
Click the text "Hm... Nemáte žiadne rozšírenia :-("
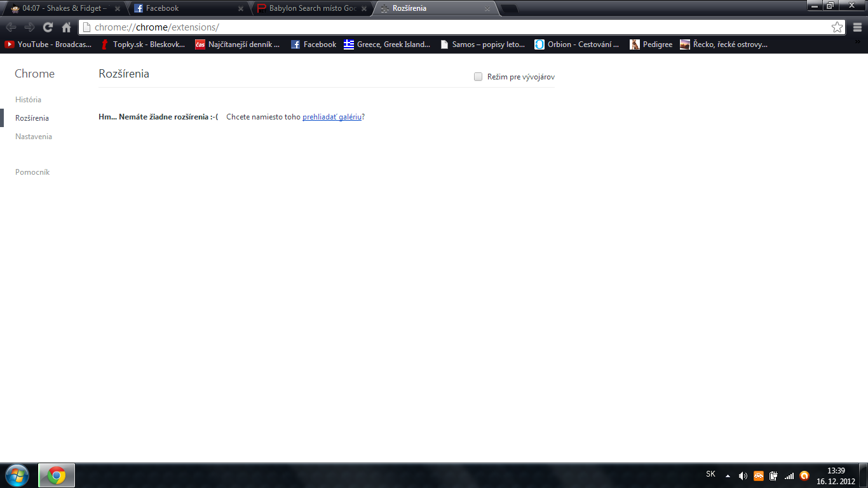tap(159, 117)
